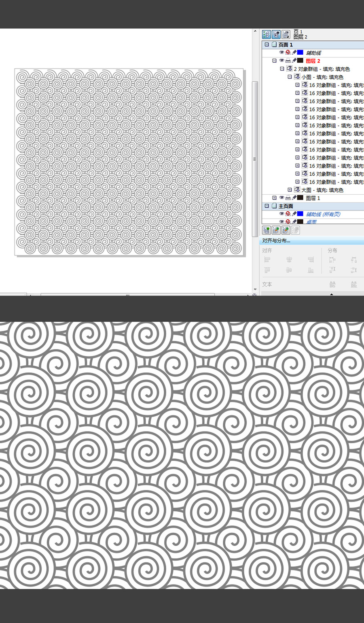Click the group icon of 小图

(297, 77)
